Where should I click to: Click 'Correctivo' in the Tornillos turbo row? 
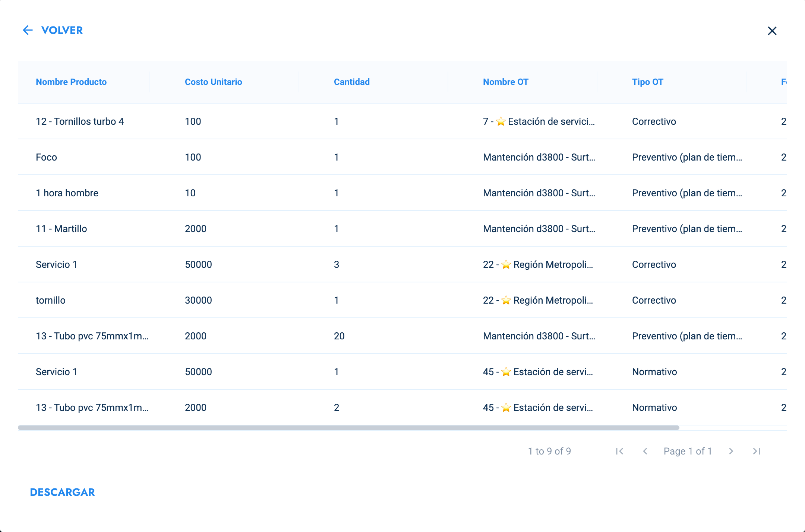point(654,121)
